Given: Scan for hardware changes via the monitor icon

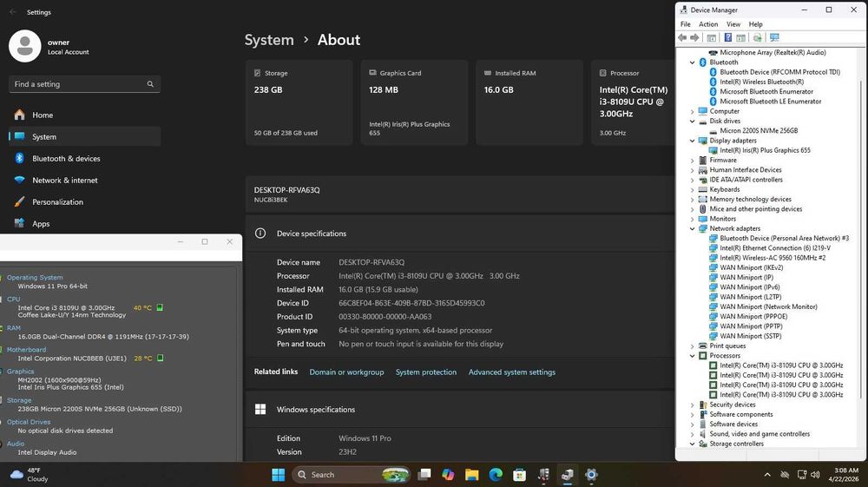Looking at the screenshot, I should click(x=774, y=37).
